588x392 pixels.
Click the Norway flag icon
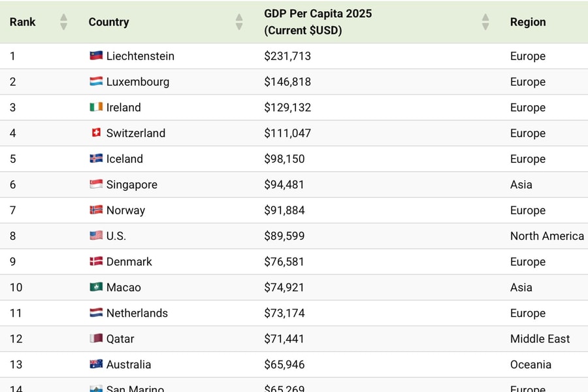96,210
